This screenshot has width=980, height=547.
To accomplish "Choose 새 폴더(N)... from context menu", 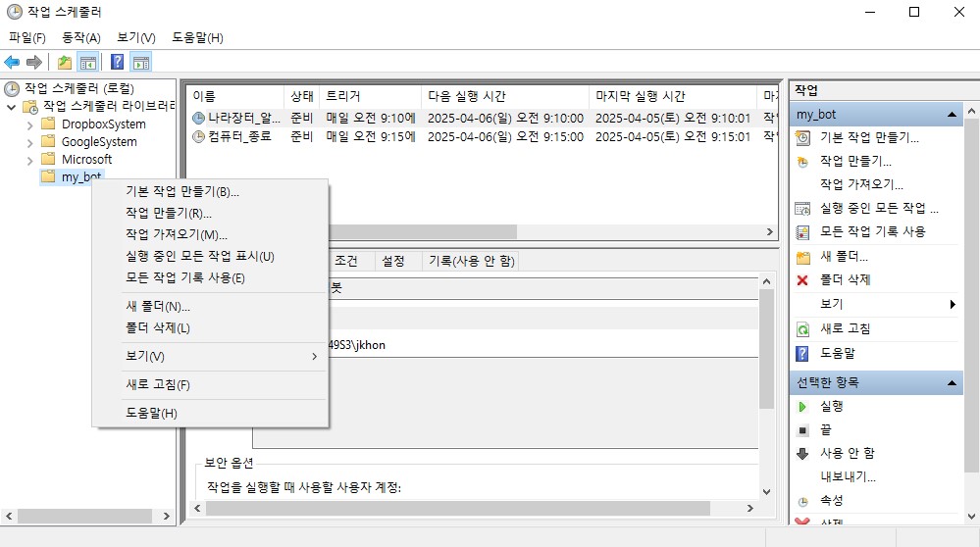I will point(210,306).
